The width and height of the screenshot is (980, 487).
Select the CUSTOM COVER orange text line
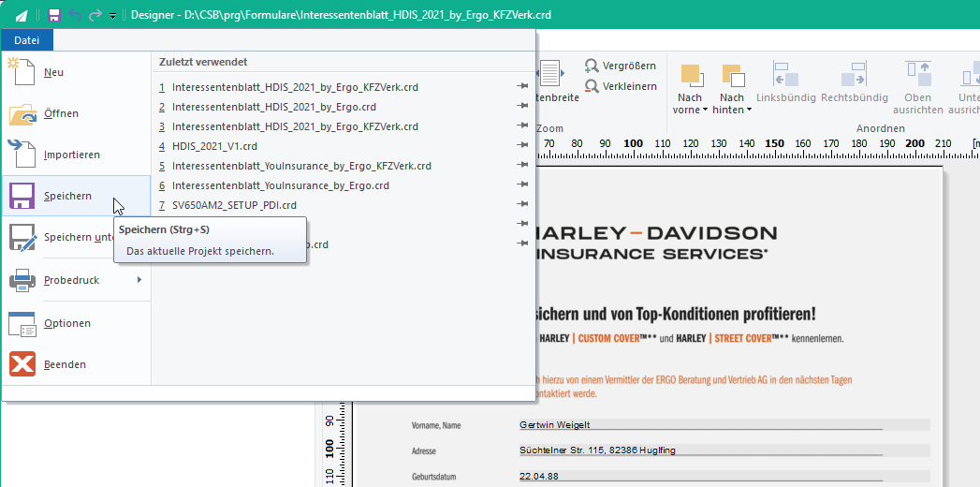point(691,338)
